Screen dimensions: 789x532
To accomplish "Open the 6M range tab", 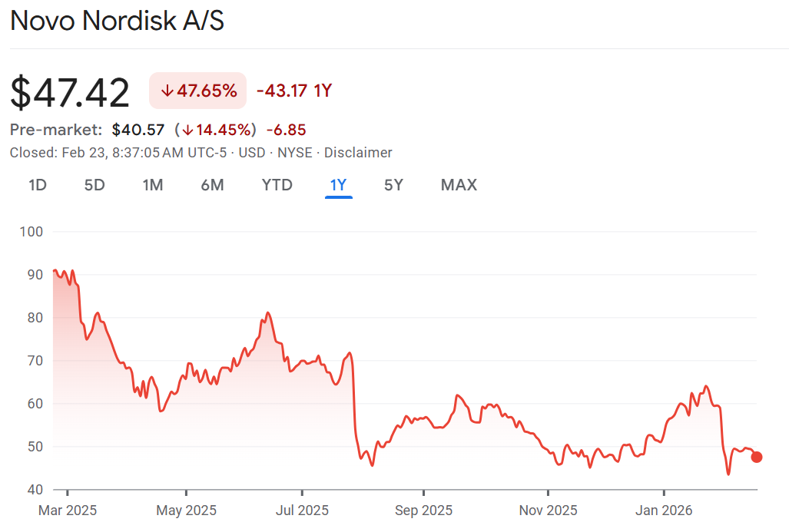I will pos(212,185).
